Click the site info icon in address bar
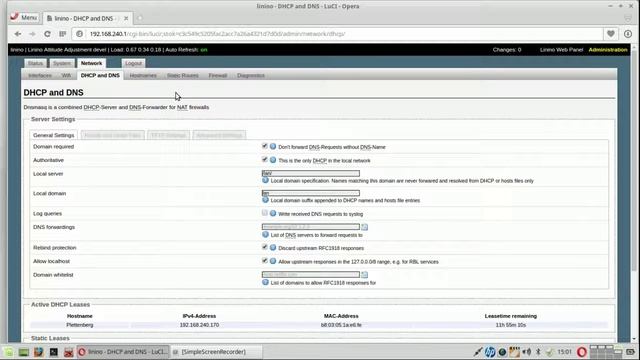Viewport: 640px width, 360px height. pos(80,34)
